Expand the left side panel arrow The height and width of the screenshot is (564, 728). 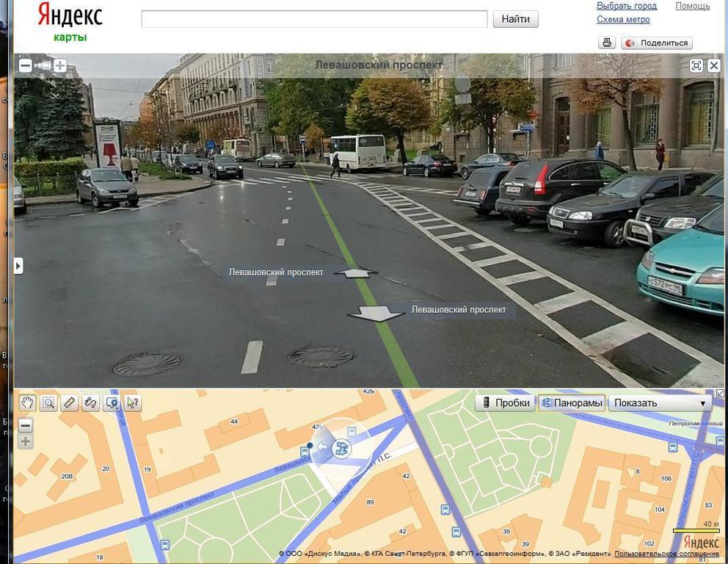18,265
